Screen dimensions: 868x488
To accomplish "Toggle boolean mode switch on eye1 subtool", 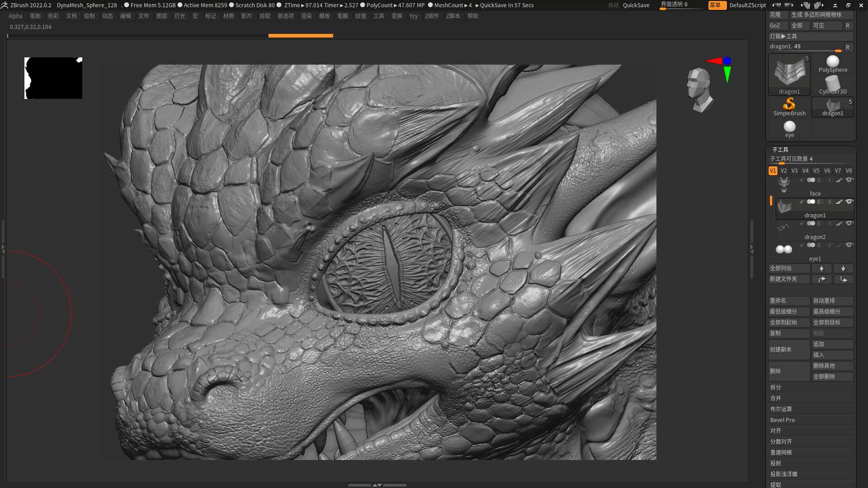I will pyautogui.click(x=811, y=245).
